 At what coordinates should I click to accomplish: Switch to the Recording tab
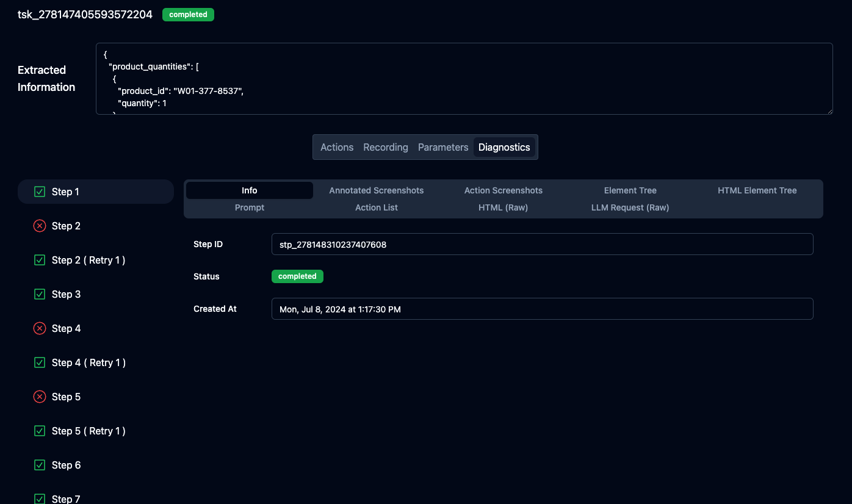click(386, 147)
